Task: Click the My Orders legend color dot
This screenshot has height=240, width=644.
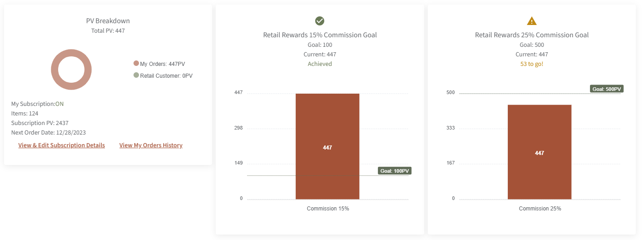Action: pos(136,64)
